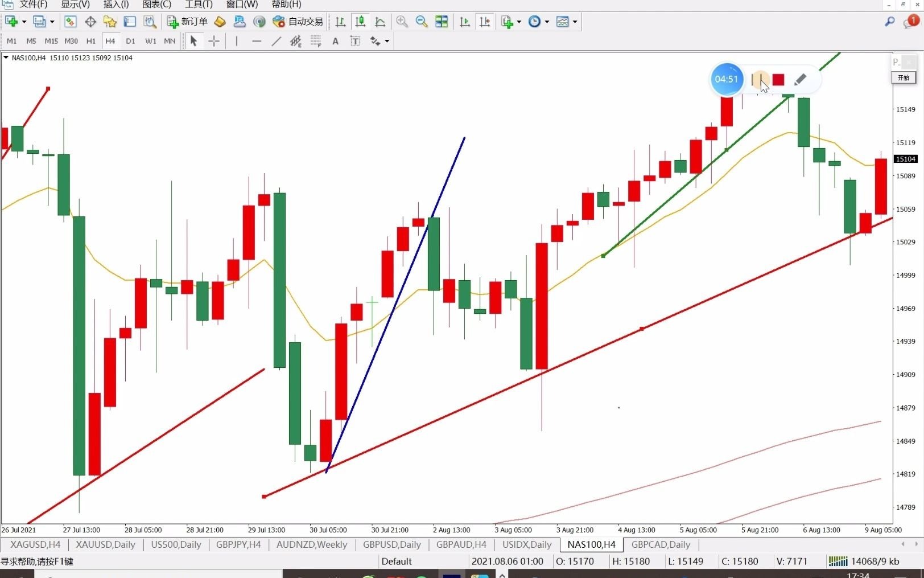Toggle chart shift
Image resolution: width=924 pixels, height=578 pixels.
[x=485, y=22]
